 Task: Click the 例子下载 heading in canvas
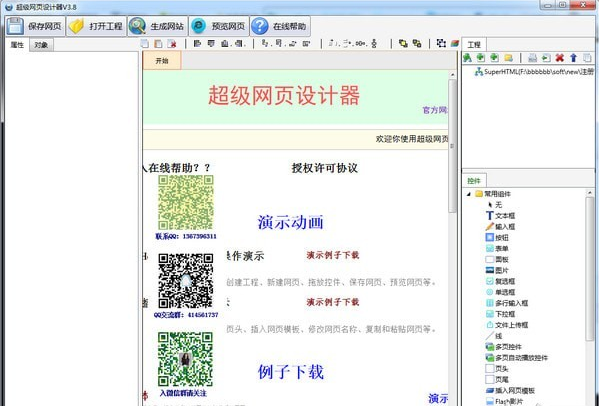pos(290,372)
